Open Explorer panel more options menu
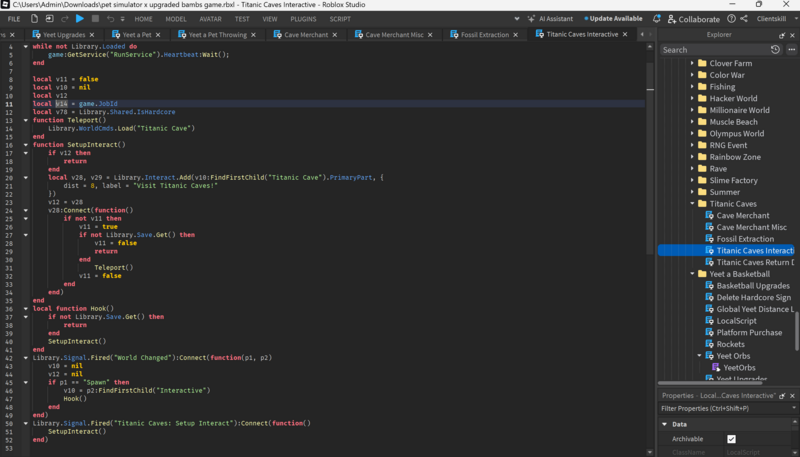800x457 pixels. (x=791, y=49)
